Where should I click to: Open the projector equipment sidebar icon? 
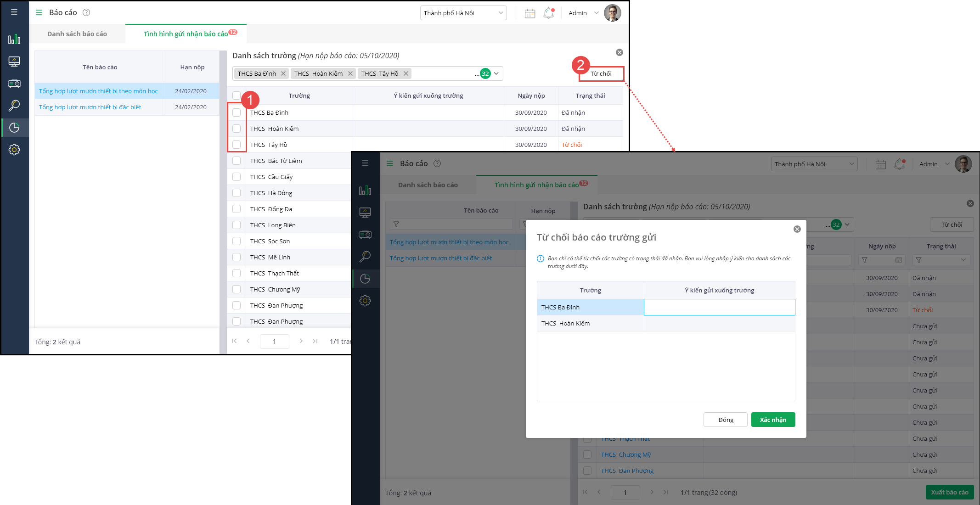coord(14,84)
